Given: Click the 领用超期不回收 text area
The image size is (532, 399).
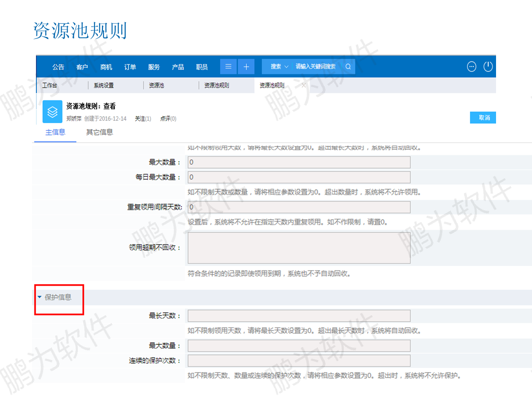Looking at the screenshot, I should click(299, 248).
